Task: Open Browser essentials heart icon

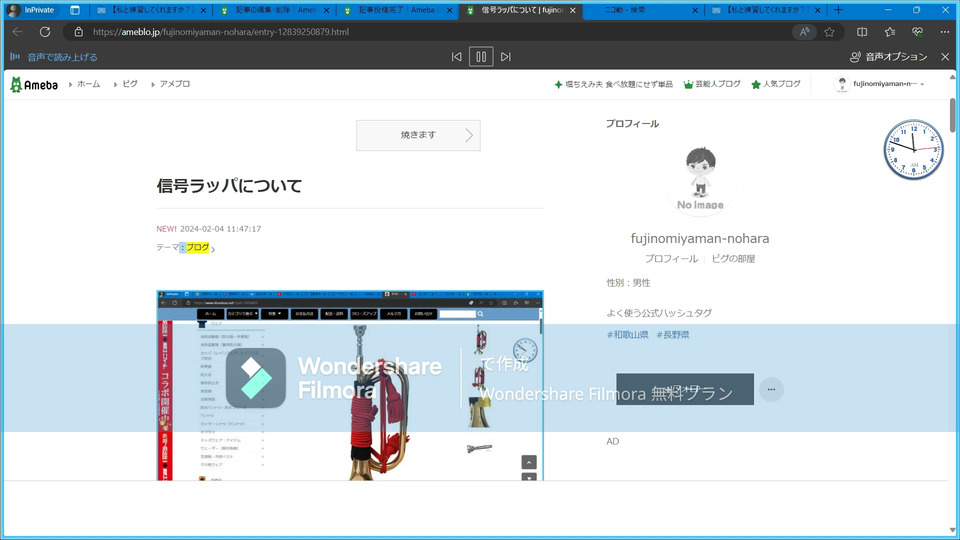Action: click(x=917, y=32)
